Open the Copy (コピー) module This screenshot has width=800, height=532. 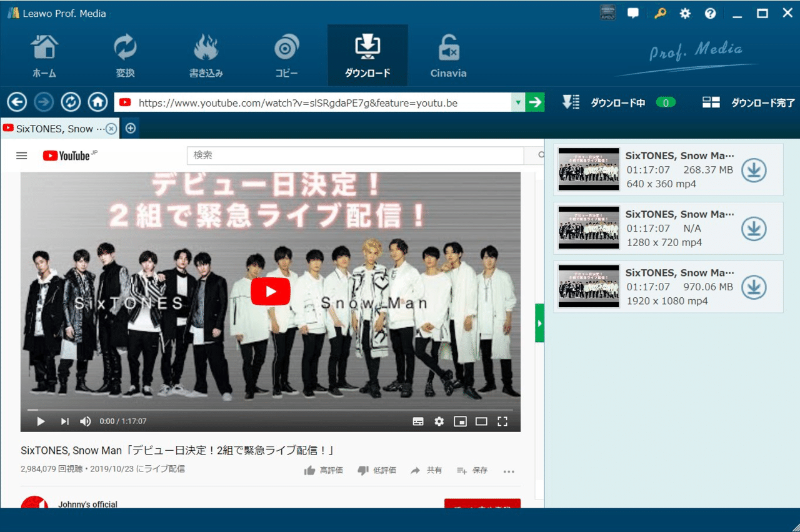coord(287,56)
